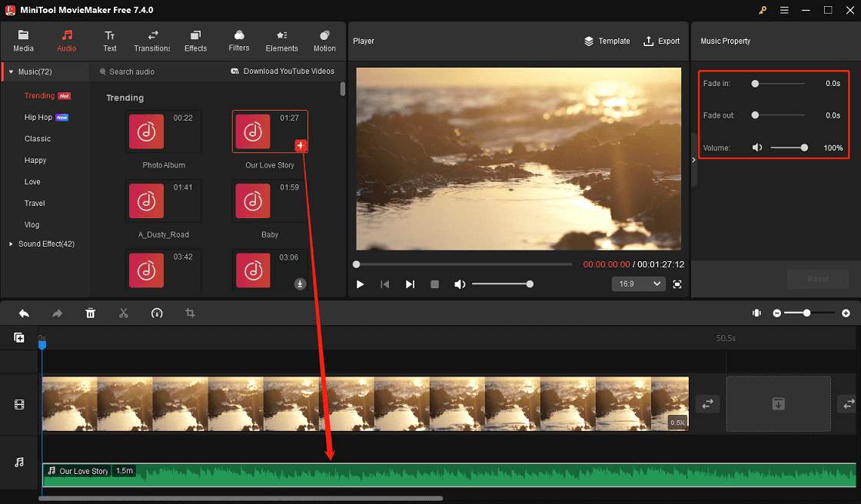Select the Travel music category
Image resolution: width=861 pixels, height=504 pixels.
click(35, 203)
